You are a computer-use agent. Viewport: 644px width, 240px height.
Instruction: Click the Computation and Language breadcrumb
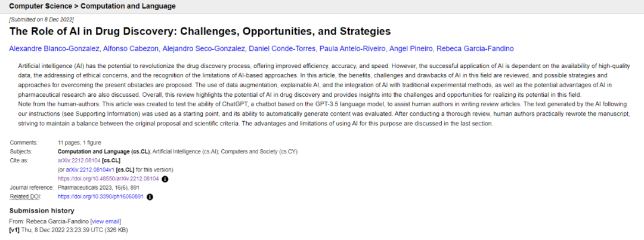[128, 6]
